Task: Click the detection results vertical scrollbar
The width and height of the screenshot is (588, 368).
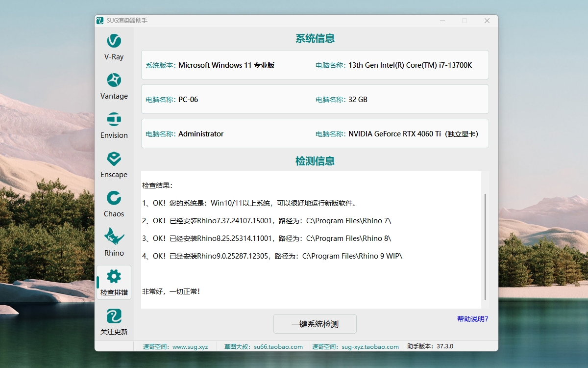Action: (485, 245)
